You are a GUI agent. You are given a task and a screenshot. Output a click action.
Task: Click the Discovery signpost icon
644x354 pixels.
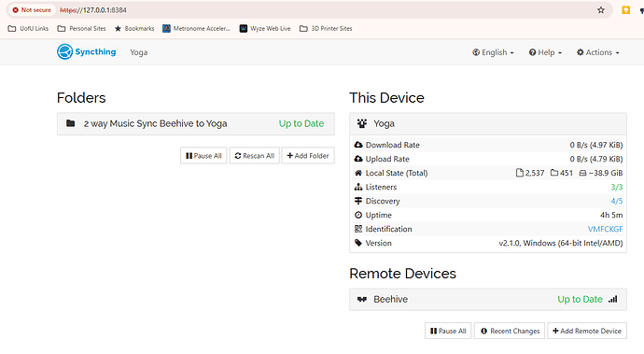[x=358, y=201]
